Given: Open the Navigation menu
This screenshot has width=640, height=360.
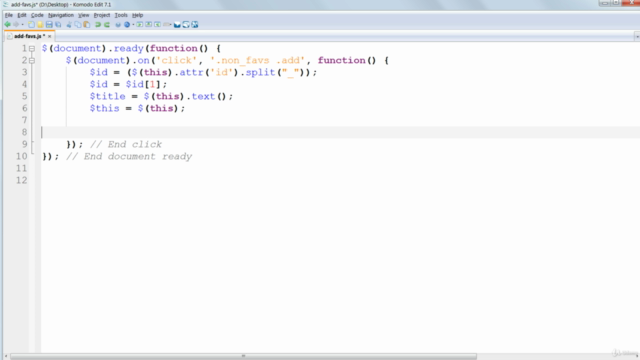Looking at the screenshot, I should coord(61,15).
